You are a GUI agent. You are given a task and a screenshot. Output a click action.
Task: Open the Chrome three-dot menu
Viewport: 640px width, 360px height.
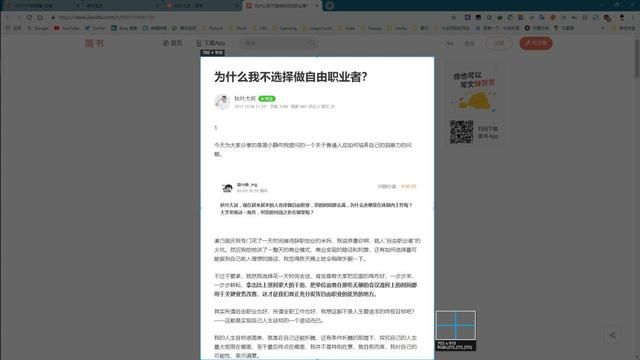coord(633,18)
